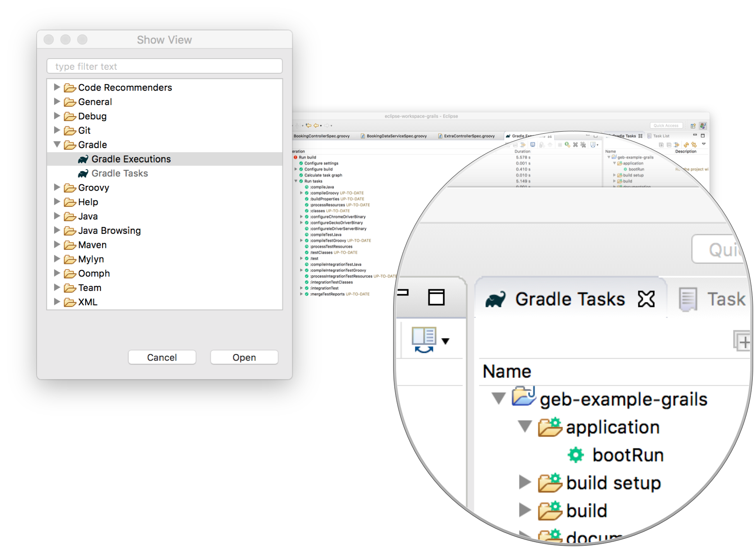Expand Configure build node in executions tree
756x549 pixels.
pos(296,169)
